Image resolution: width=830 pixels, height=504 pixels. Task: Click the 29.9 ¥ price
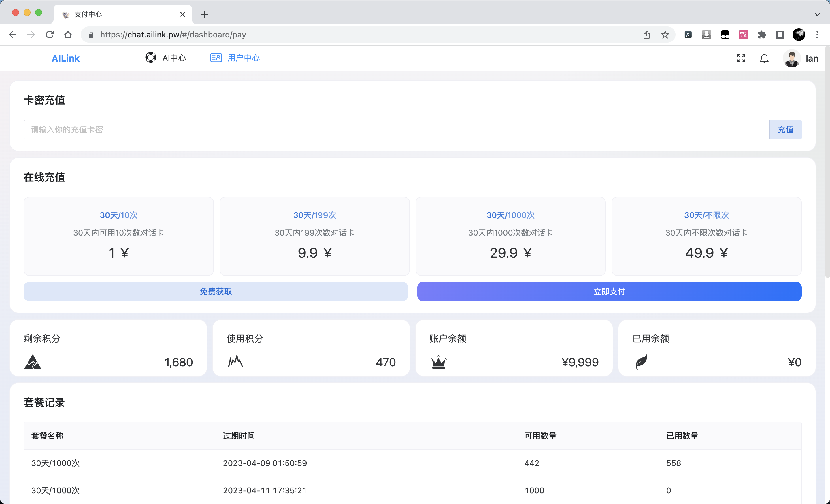pos(511,253)
